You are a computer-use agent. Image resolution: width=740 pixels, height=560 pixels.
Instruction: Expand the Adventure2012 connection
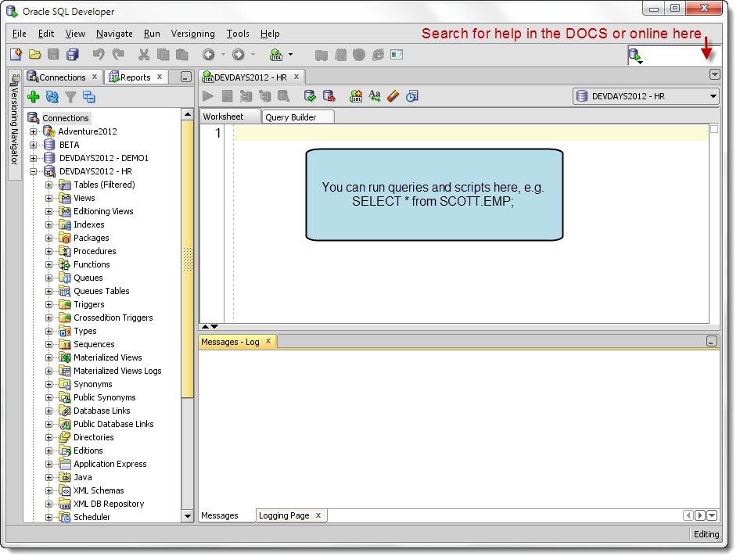(33, 131)
